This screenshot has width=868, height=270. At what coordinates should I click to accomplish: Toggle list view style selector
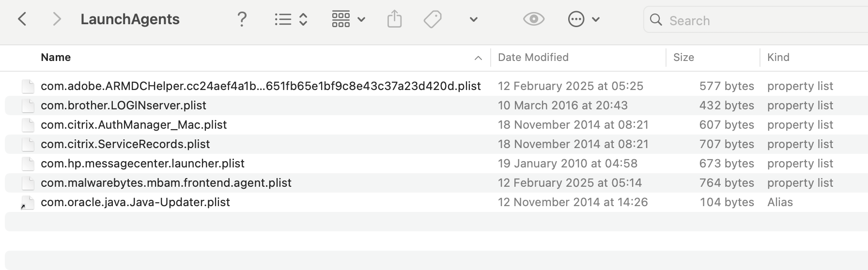[x=291, y=19]
